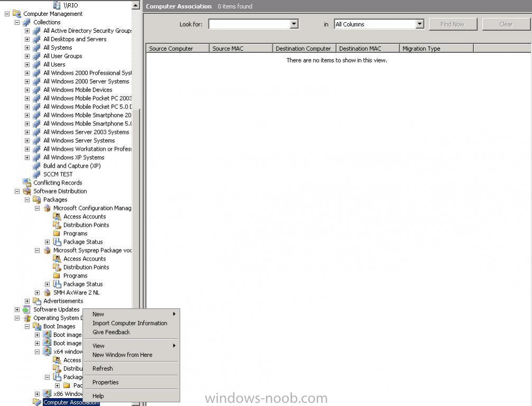Expand the SMH AxWare 2 NL package
Viewport: 532px width, 406px height.
coord(38,293)
